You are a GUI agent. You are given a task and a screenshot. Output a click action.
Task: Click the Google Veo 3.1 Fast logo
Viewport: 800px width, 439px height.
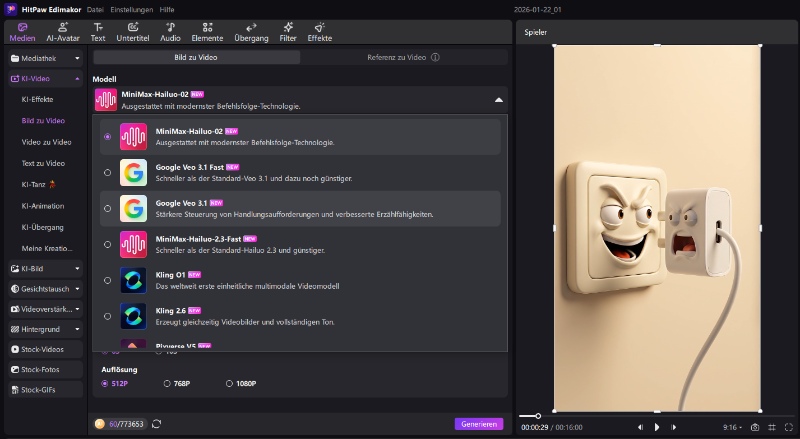tap(133, 173)
